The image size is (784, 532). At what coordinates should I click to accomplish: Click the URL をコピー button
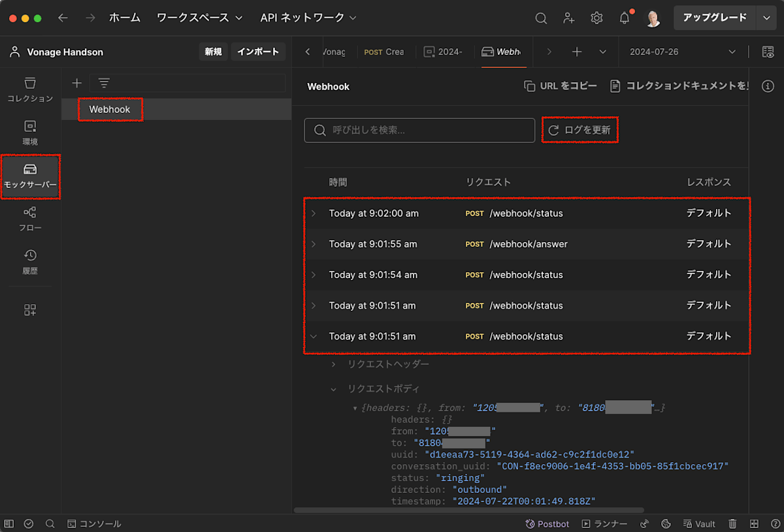point(561,86)
